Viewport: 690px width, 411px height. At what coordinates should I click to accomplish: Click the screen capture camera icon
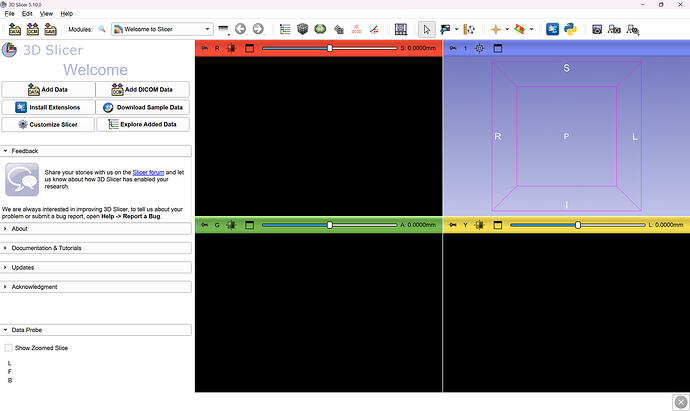point(597,29)
